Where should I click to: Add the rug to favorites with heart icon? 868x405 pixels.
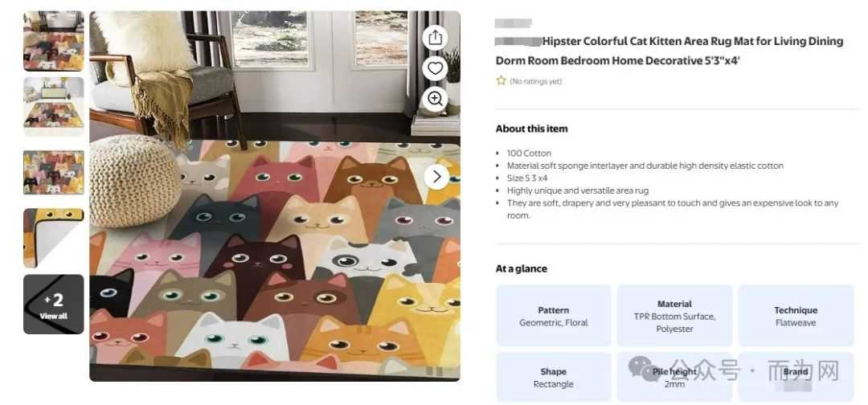click(435, 68)
